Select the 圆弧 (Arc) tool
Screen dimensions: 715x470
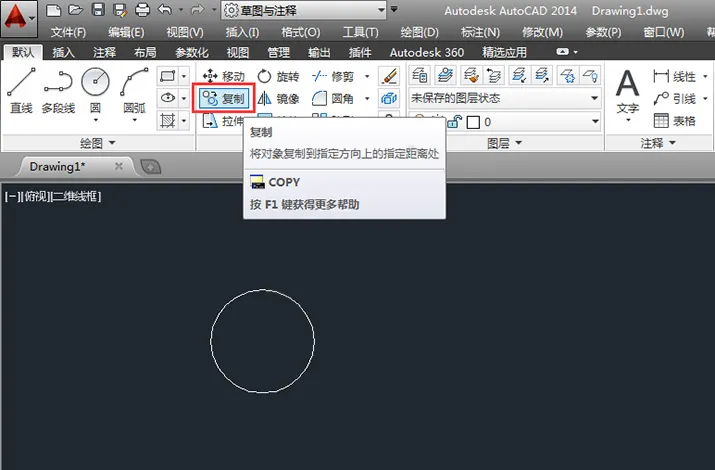click(135, 91)
